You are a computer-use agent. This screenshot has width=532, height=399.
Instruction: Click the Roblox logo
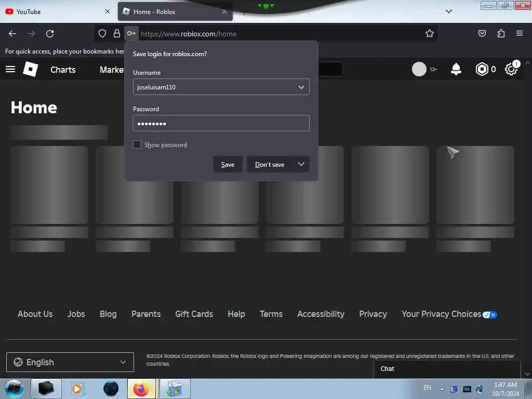click(30, 69)
